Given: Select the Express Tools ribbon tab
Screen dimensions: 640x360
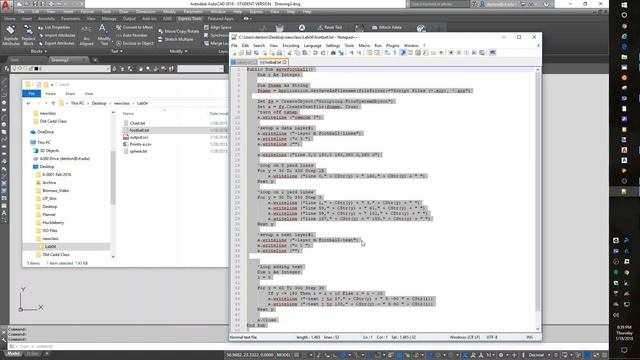Looking at the screenshot, I should coord(189,18).
